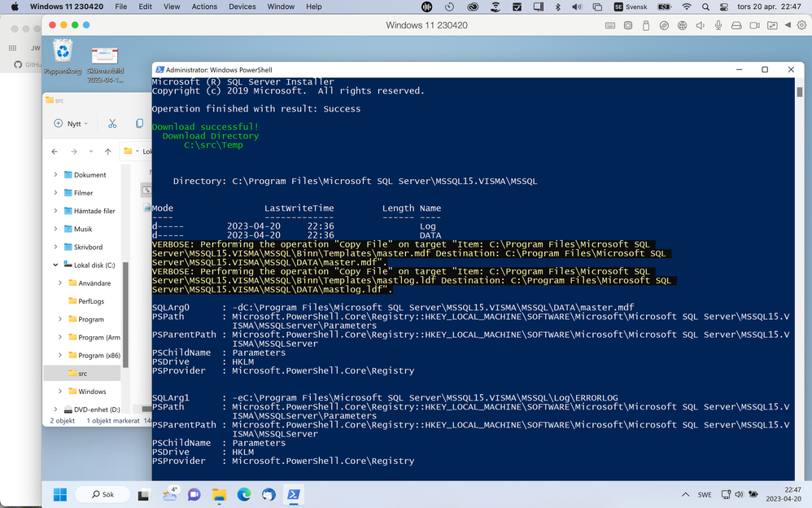The height and width of the screenshot is (508, 812).
Task: Open the Window menu
Action: 281,7
